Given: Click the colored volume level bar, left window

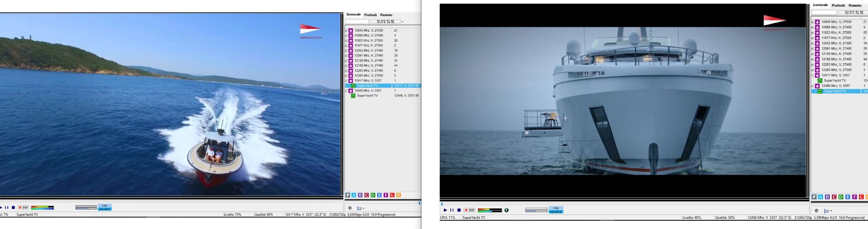Looking at the screenshot, I should [42, 208].
